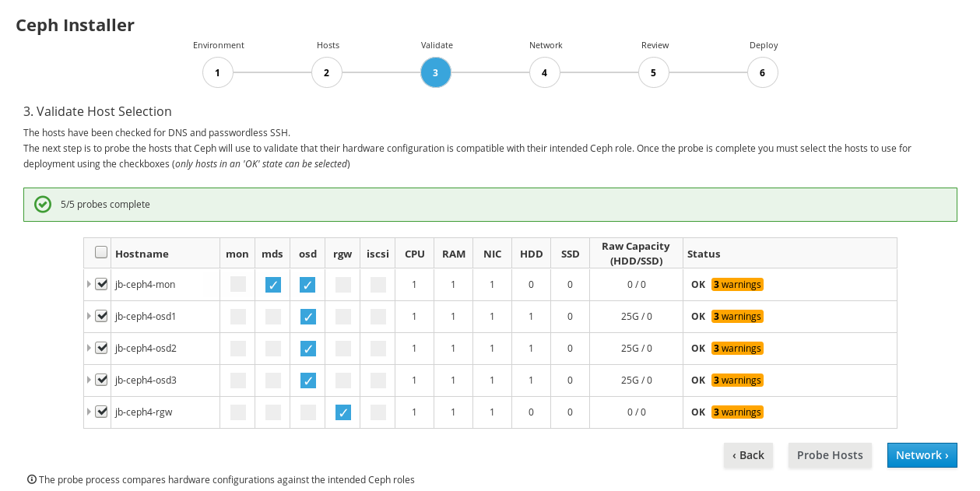Click the 25G / 0 capacity for jb-ceph4-osd1

pyautogui.click(x=637, y=317)
